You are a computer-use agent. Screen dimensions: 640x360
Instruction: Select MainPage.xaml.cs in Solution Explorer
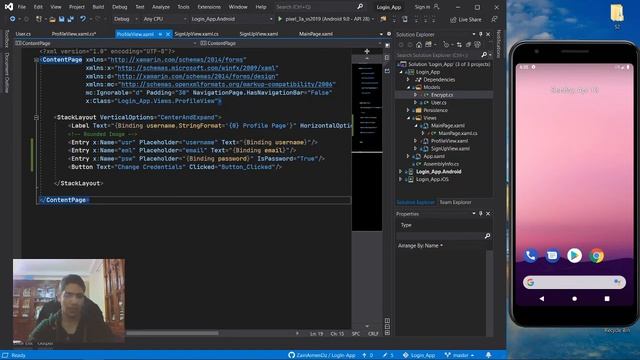coord(458,133)
